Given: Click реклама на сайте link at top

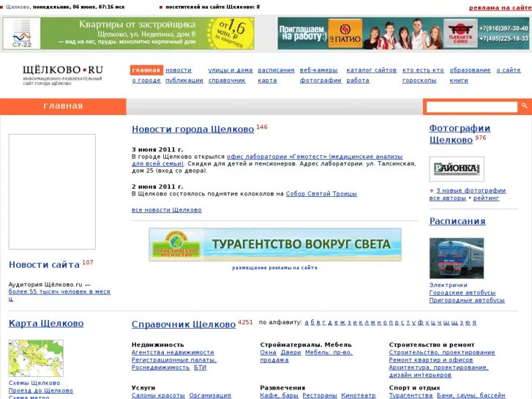Looking at the screenshot, I should (500, 7).
